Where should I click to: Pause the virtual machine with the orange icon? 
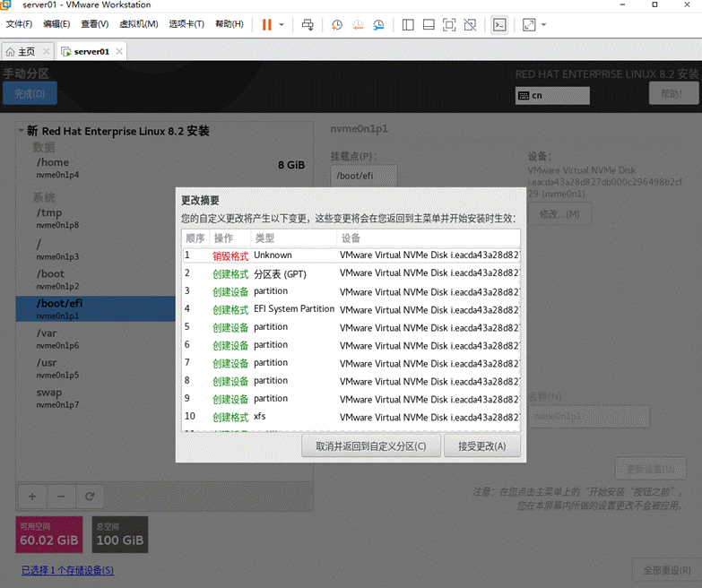[267, 24]
